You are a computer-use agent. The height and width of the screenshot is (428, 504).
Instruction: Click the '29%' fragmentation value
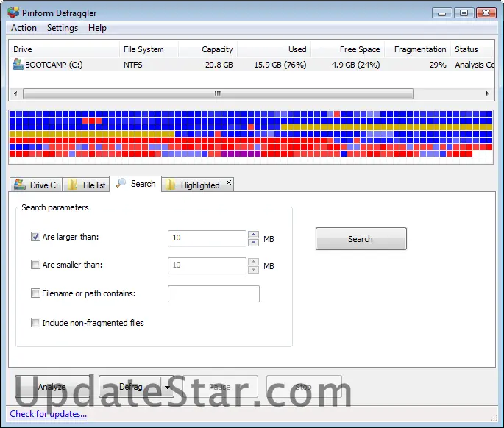[438, 65]
